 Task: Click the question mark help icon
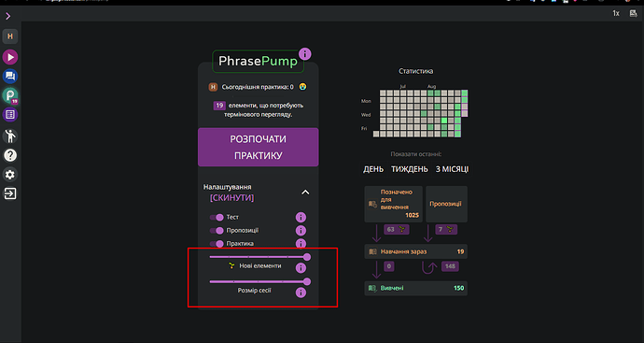click(10, 155)
